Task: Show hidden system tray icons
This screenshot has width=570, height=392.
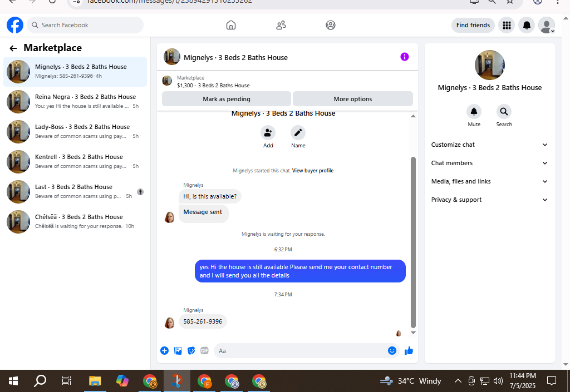Action: [x=458, y=381]
